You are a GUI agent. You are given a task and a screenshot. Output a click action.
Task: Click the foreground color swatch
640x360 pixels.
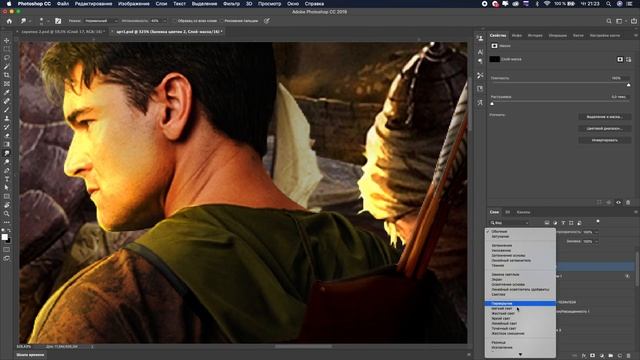[x=4, y=237]
